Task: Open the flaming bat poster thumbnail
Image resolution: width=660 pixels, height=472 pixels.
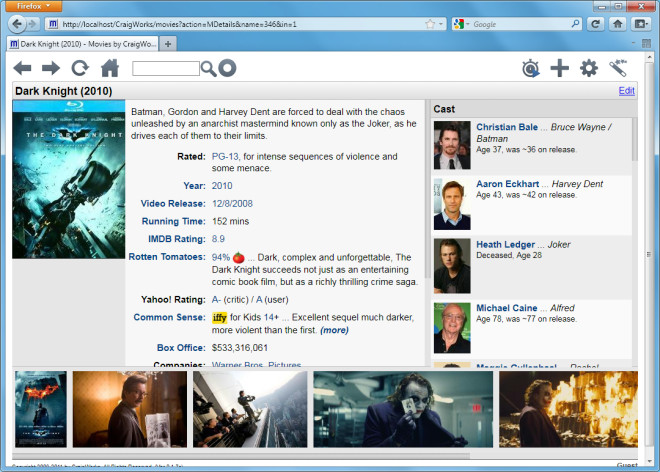Action: coord(41,409)
